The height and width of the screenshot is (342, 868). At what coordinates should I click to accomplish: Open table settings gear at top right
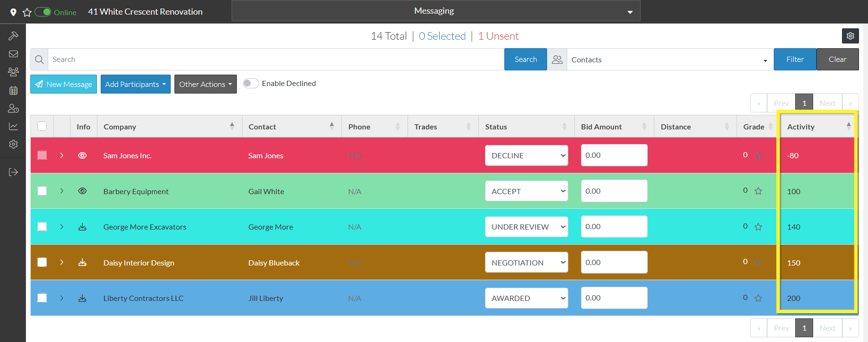pos(850,36)
